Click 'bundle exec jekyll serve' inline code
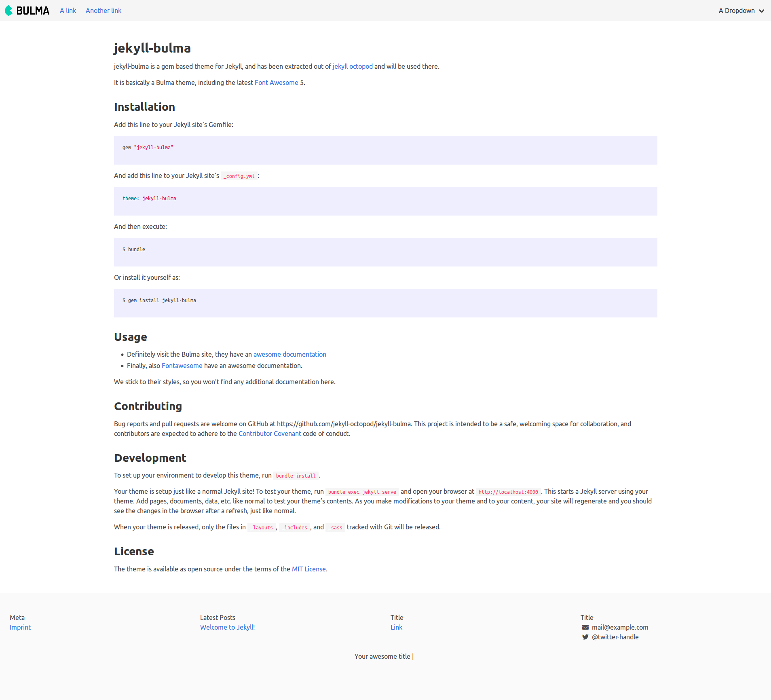Viewport: 771px width, 700px height. tap(362, 492)
